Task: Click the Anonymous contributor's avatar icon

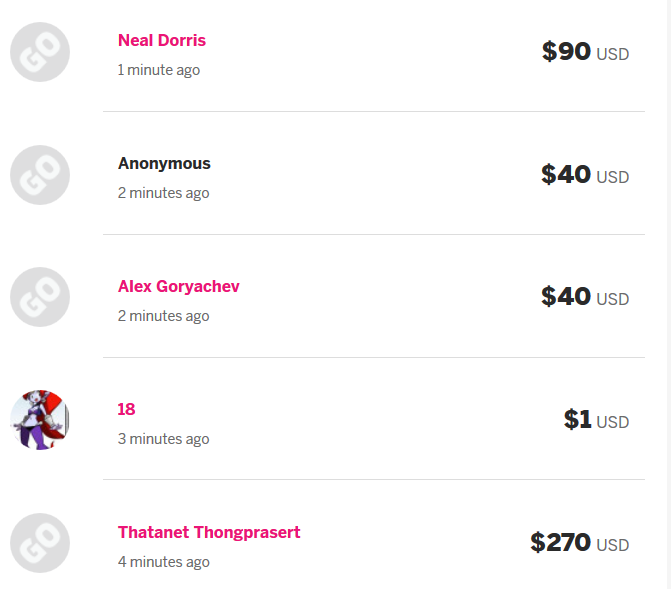Action: point(40,175)
